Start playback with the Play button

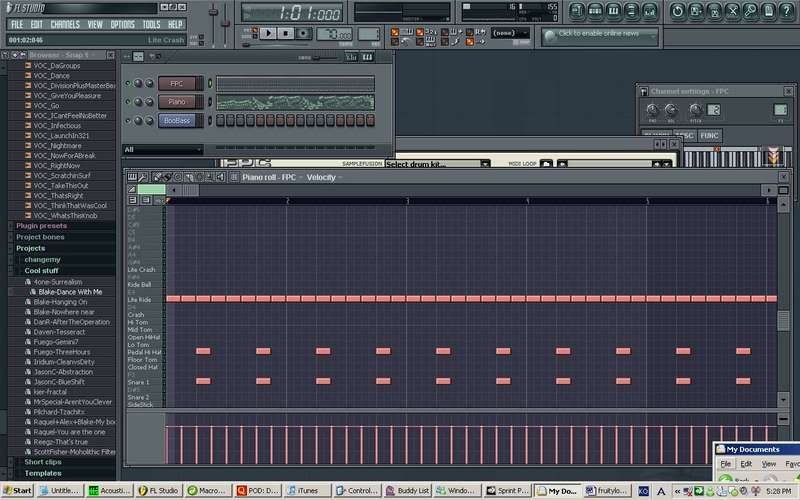pyautogui.click(x=268, y=33)
